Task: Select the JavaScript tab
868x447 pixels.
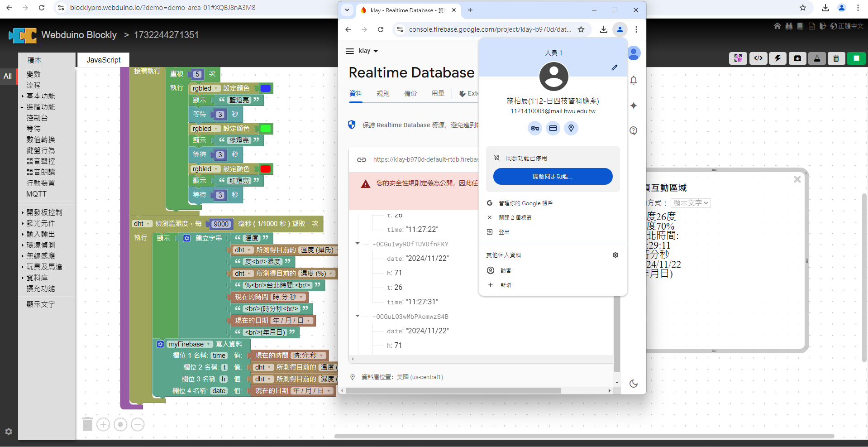Action: (103, 60)
